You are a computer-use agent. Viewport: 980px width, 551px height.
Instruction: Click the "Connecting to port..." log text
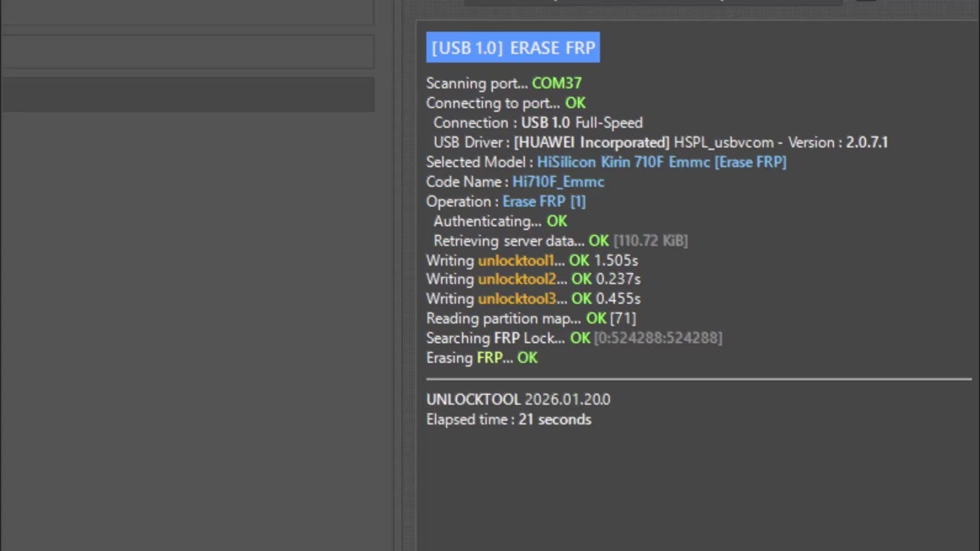(493, 103)
